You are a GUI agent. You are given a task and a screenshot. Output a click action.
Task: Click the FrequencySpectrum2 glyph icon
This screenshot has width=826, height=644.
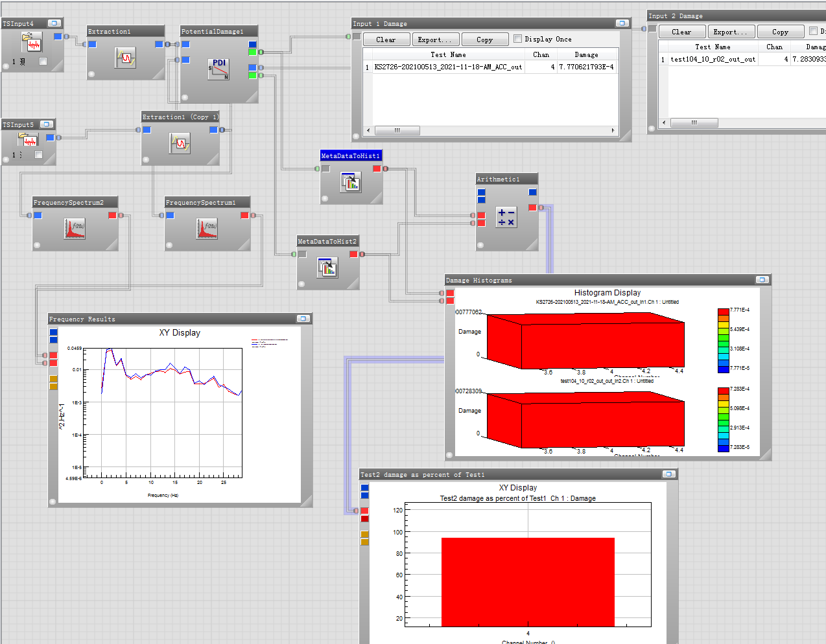click(x=75, y=228)
